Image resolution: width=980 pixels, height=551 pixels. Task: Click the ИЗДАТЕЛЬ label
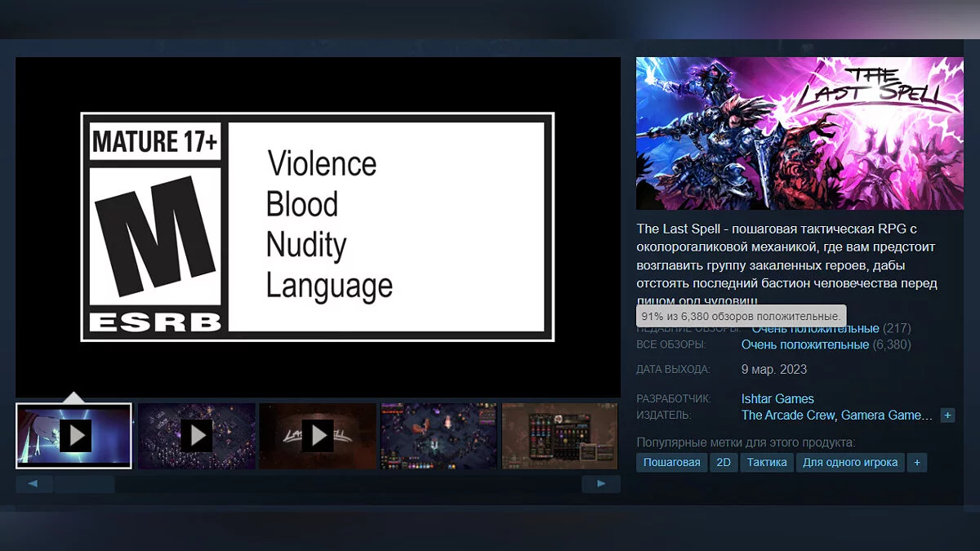(664, 415)
